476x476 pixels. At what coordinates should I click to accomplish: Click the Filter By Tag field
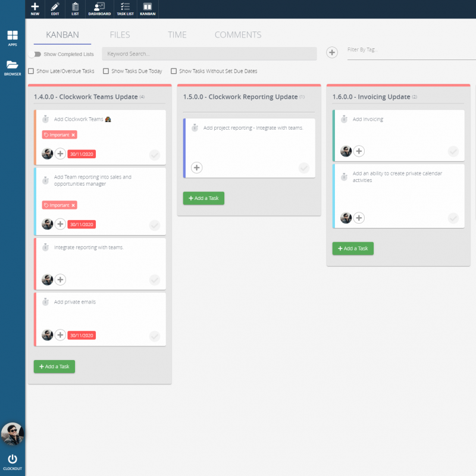tap(412, 53)
